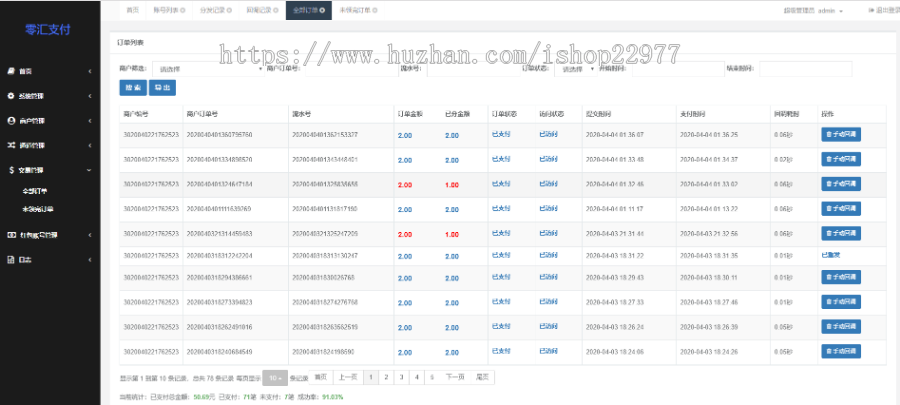Click the logout icon at top right

[x=871, y=10]
